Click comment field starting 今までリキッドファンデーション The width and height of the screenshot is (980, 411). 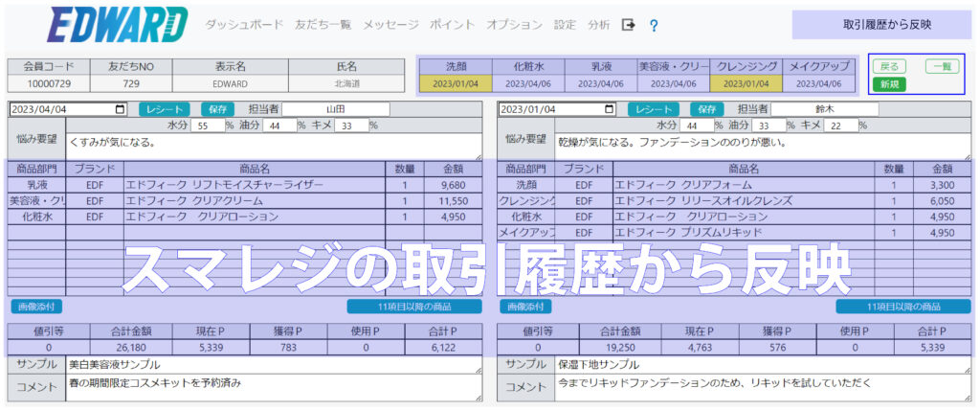pos(763,388)
